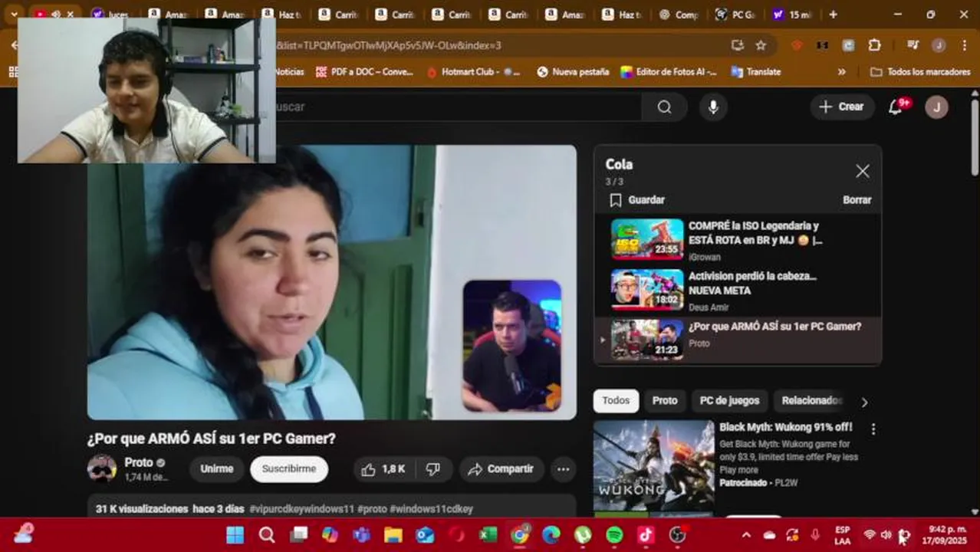The width and height of the screenshot is (980, 552).
Task: Open a new browser tab with plus
Action: 833,15
